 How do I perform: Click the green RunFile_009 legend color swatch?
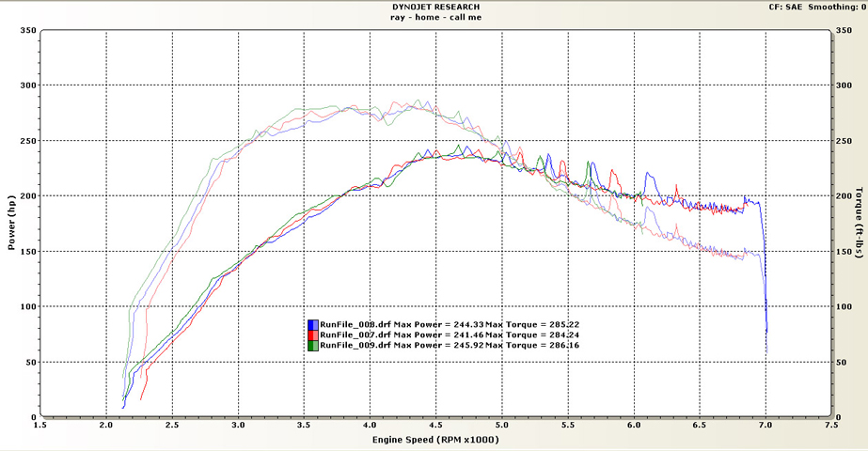pos(313,346)
